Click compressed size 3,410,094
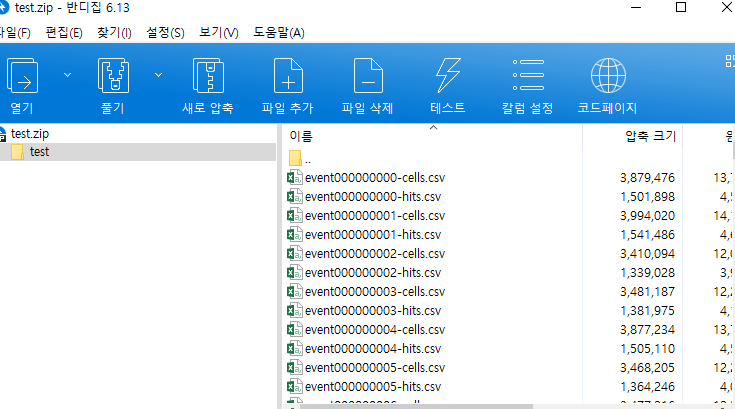 [x=647, y=254]
